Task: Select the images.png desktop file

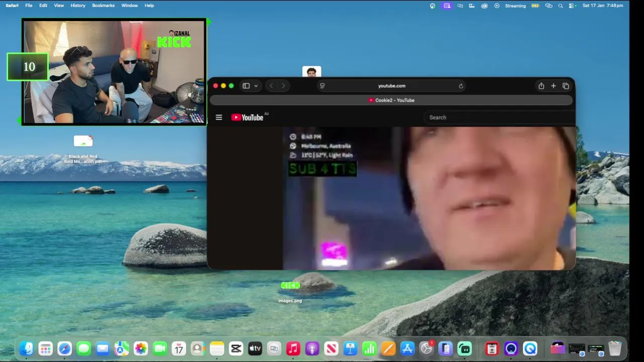Action: pyautogui.click(x=290, y=292)
